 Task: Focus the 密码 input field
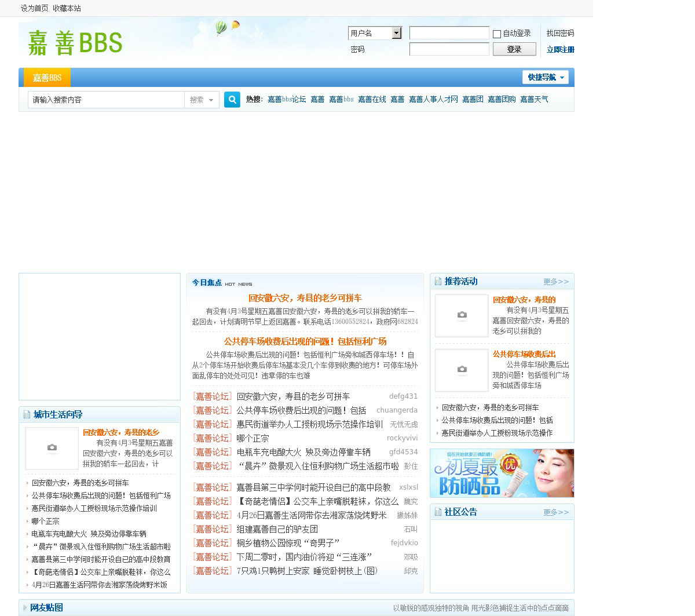point(449,49)
